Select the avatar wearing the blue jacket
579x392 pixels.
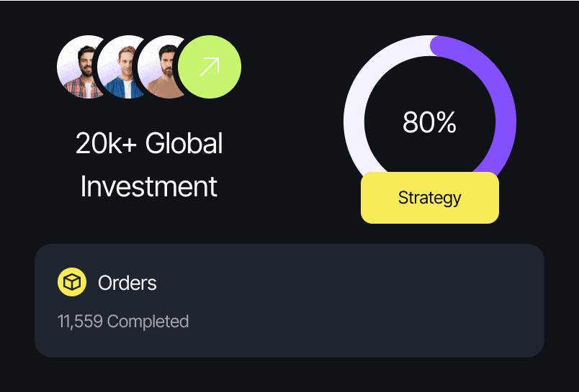point(122,68)
